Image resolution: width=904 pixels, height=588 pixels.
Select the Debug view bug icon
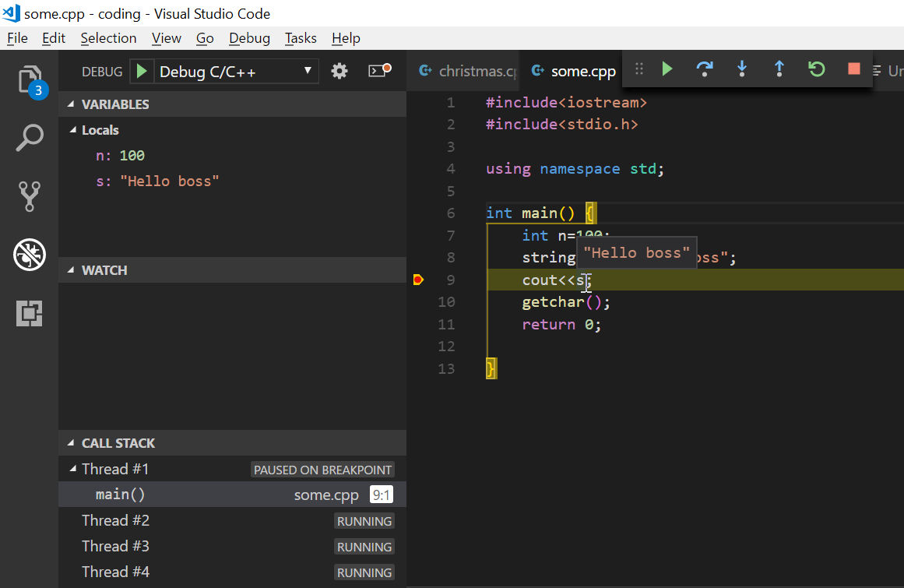[30, 254]
